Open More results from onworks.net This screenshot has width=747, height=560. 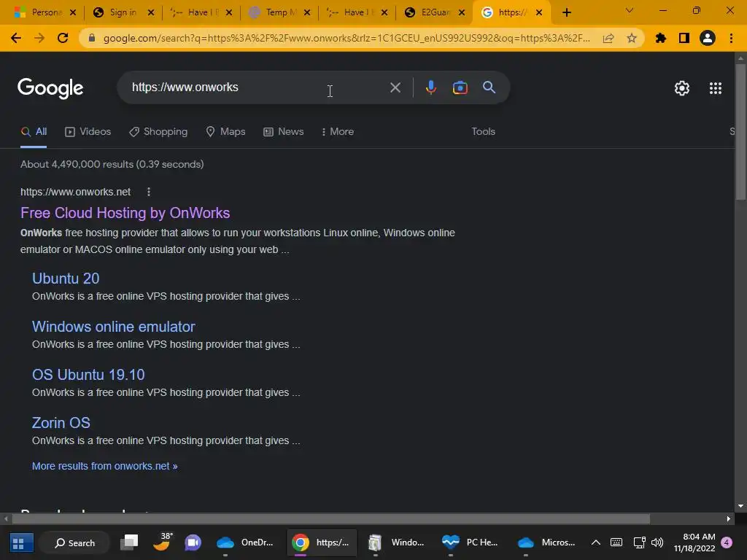[x=105, y=466]
